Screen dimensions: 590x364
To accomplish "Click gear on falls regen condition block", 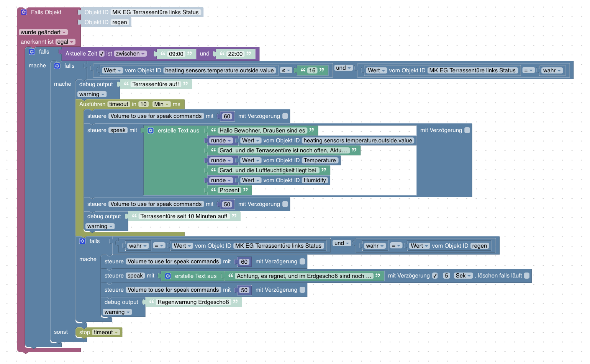I will coord(82,241).
